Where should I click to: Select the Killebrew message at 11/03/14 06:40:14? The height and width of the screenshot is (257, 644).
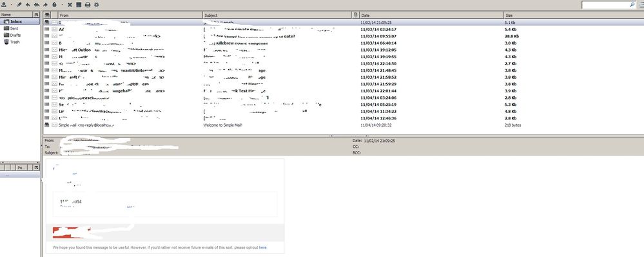tap(344, 43)
